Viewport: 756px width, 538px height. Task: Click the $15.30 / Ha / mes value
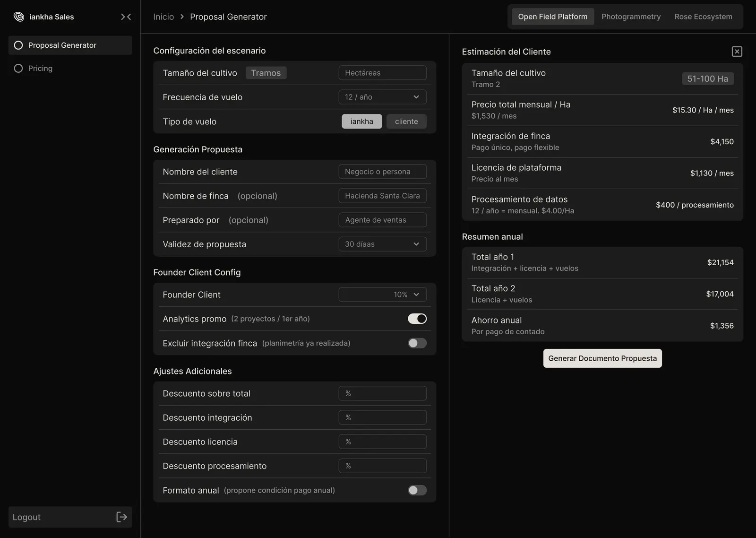pos(703,110)
